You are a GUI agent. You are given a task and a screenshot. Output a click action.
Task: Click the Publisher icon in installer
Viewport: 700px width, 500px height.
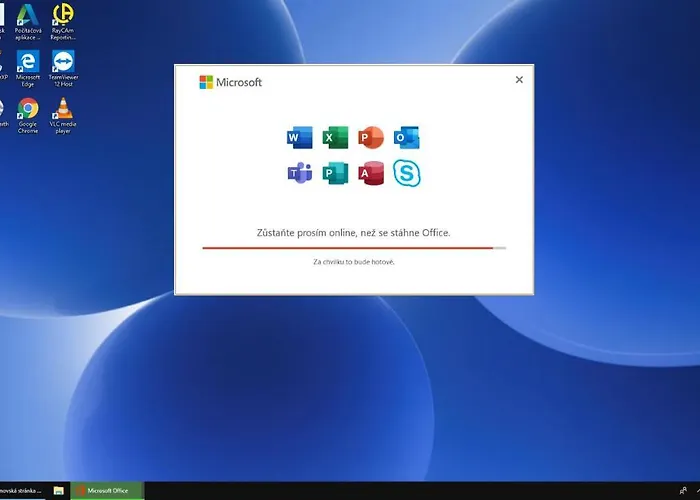(335, 173)
